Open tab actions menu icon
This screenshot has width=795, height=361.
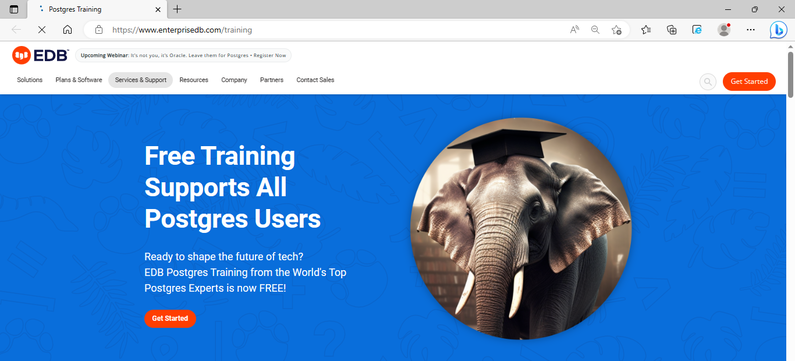14,9
